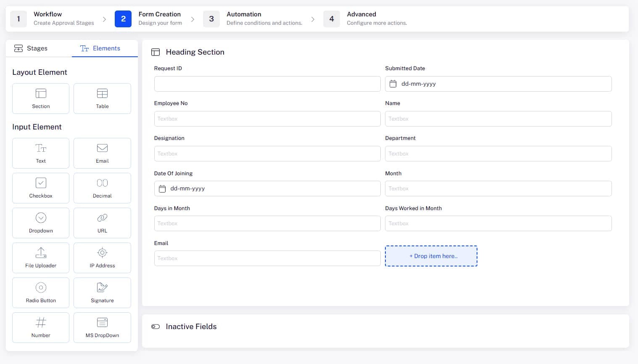The width and height of the screenshot is (638, 364).
Task: Choose the File Uploader element
Action: tap(40, 258)
